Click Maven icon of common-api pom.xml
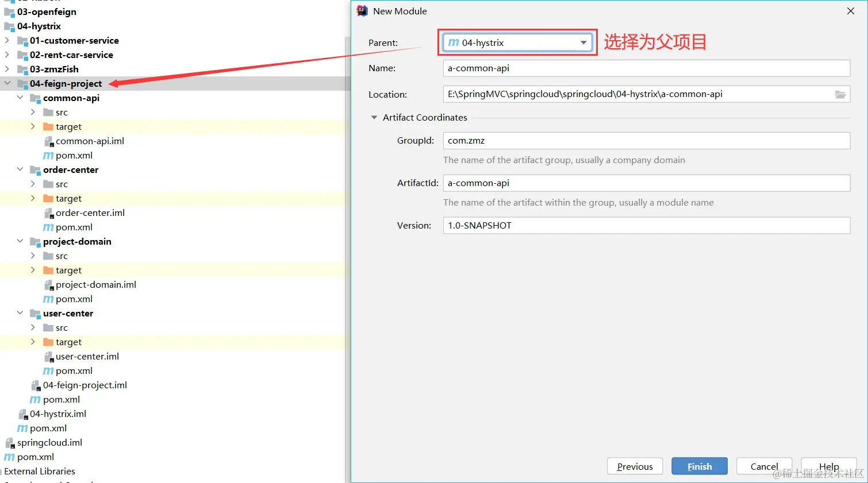The width and height of the screenshot is (868, 483). 48,156
